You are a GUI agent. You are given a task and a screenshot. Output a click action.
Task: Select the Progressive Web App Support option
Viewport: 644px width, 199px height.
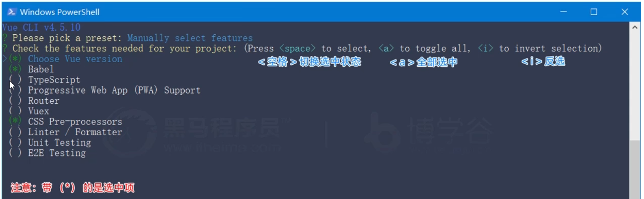[114, 90]
